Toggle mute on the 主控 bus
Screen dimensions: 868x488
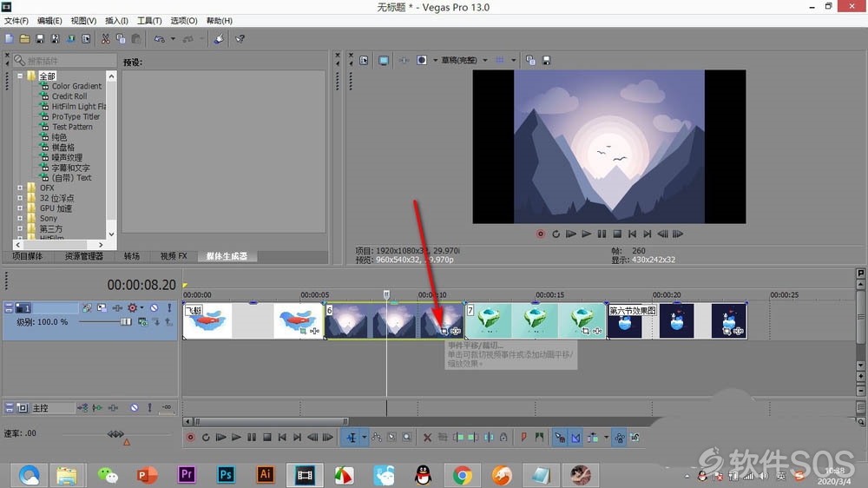tap(135, 408)
